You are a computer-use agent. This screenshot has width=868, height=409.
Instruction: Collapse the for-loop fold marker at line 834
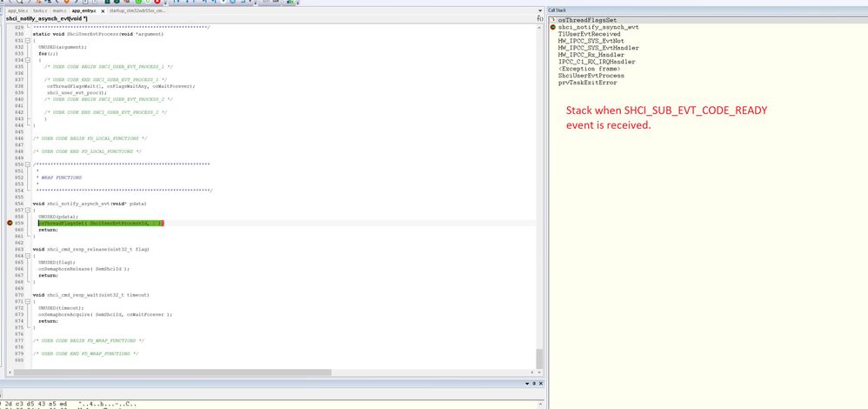[27, 60]
